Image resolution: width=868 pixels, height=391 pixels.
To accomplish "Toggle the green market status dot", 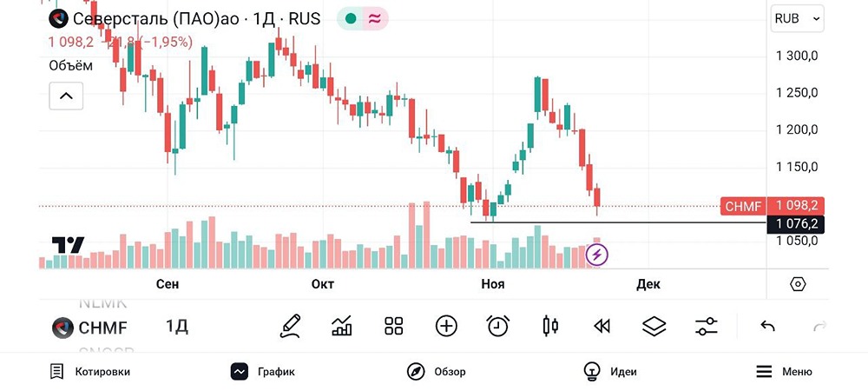I will (x=350, y=18).
